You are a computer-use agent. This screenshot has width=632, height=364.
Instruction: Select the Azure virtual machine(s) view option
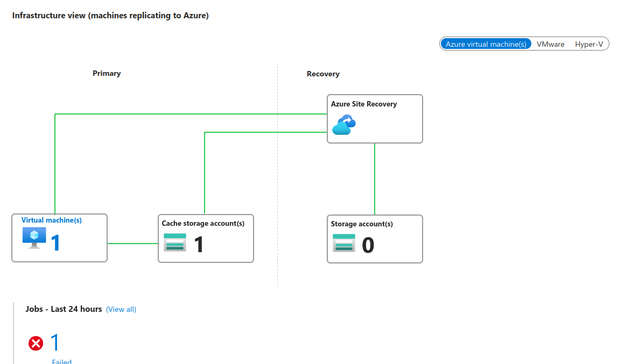click(486, 44)
